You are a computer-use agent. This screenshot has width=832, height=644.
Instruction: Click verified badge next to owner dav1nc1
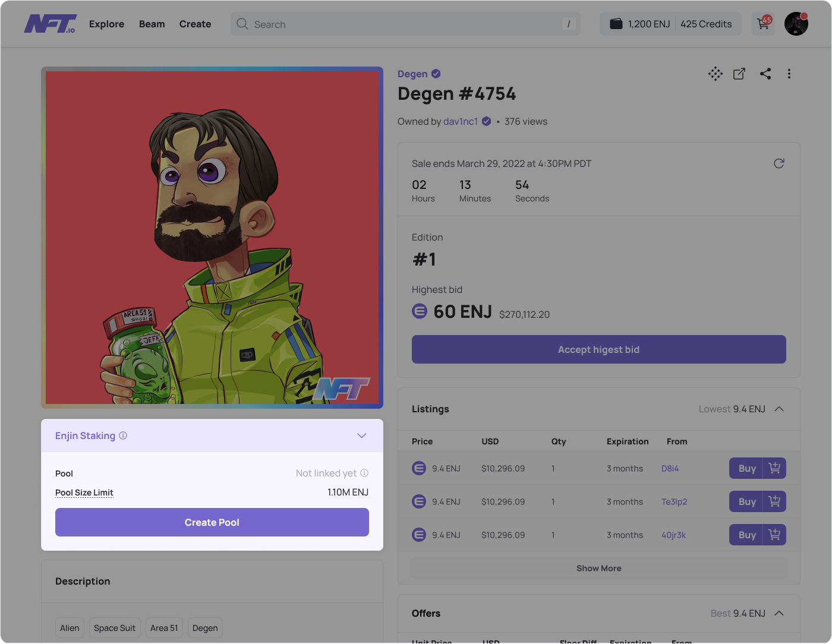click(x=486, y=121)
